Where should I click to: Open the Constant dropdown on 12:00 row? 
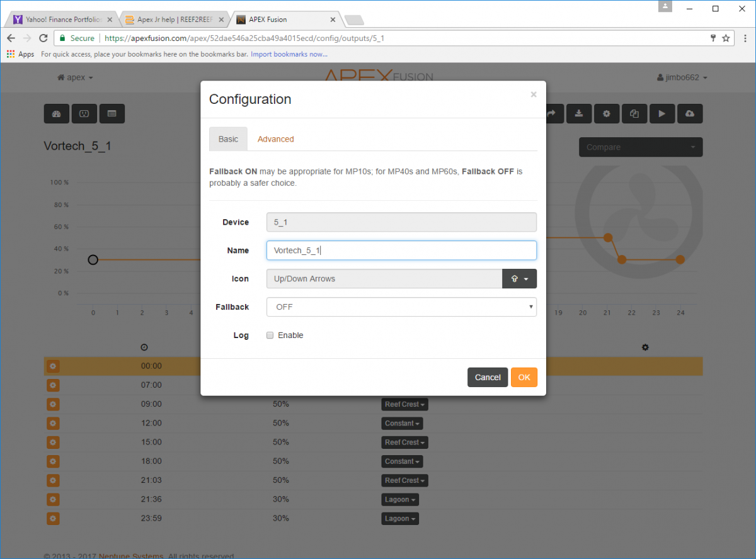402,424
